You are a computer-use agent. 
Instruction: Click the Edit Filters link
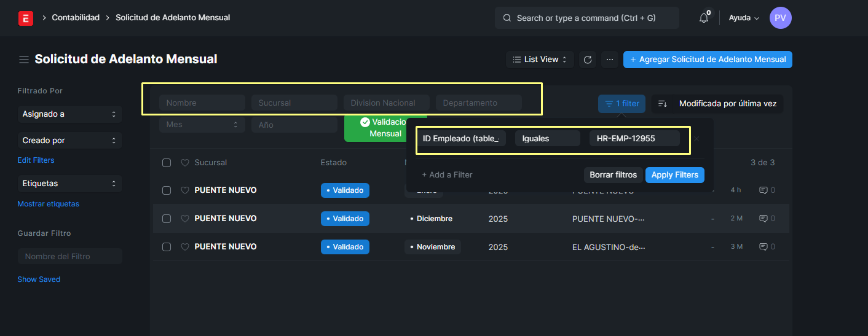coord(36,160)
